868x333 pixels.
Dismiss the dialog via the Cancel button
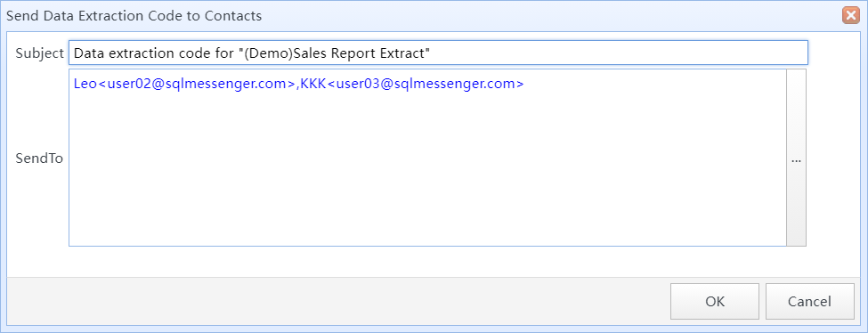point(810,302)
